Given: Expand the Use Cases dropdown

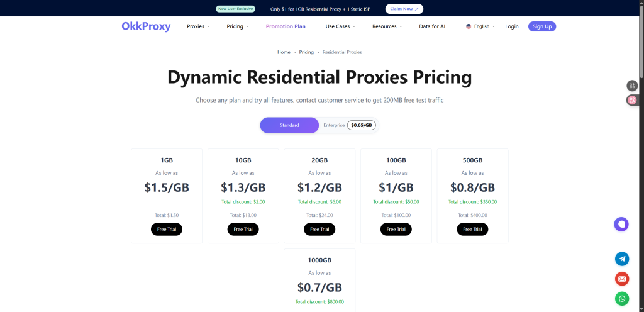Looking at the screenshot, I should coord(340,26).
